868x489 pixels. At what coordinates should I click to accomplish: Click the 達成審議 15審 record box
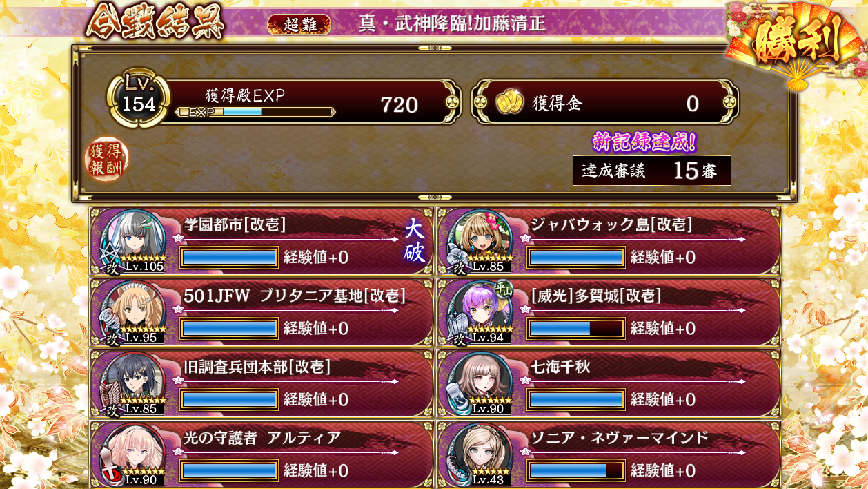click(x=651, y=171)
